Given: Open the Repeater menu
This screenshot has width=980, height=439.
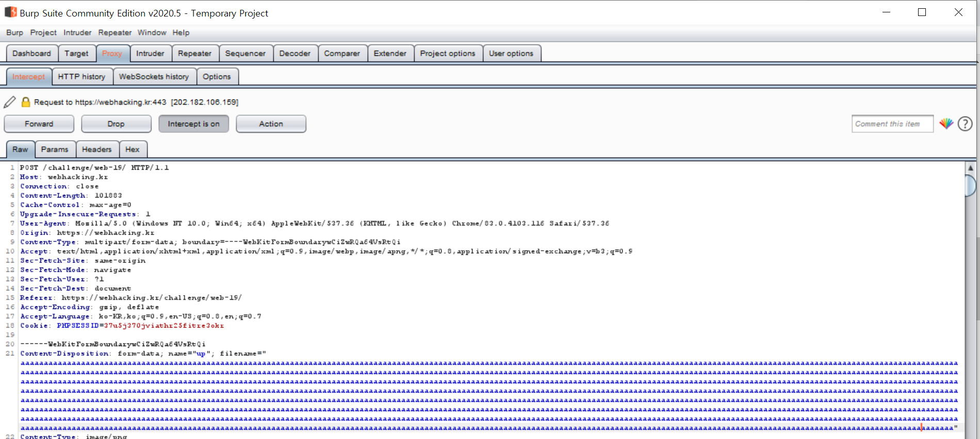Looking at the screenshot, I should [115, 32].
